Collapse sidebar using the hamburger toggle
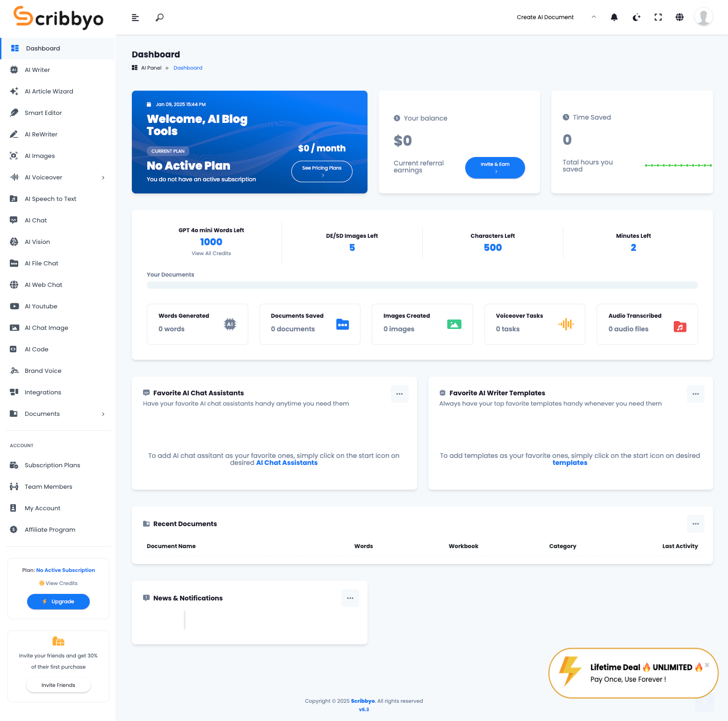 [135, 17]
